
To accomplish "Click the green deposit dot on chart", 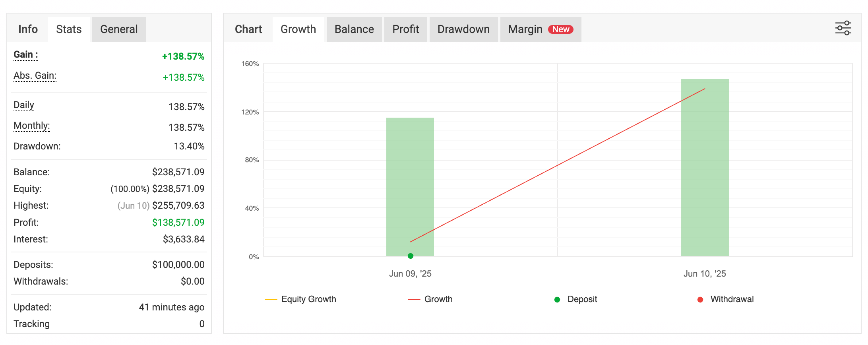I will pos(411,256).
